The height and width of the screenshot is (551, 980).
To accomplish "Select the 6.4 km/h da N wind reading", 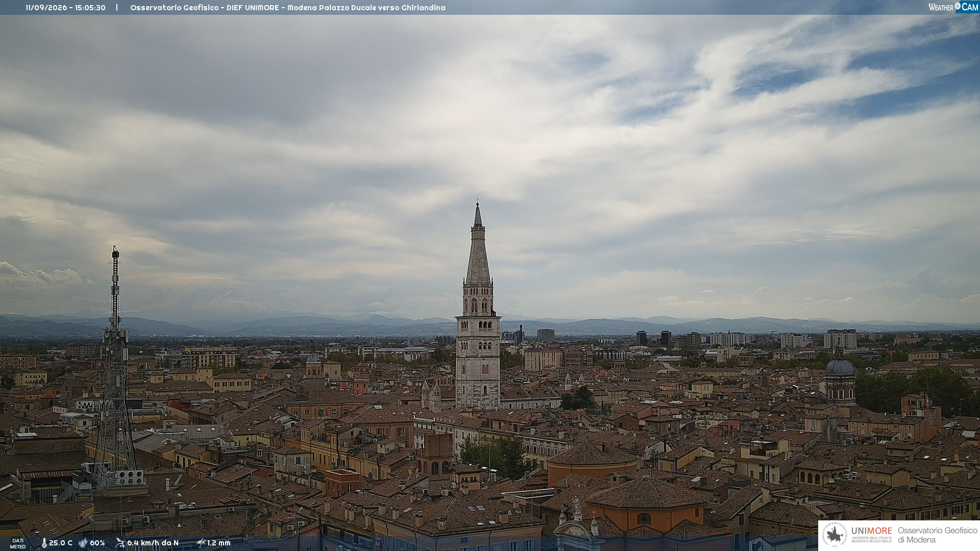I will pos(153,543).
